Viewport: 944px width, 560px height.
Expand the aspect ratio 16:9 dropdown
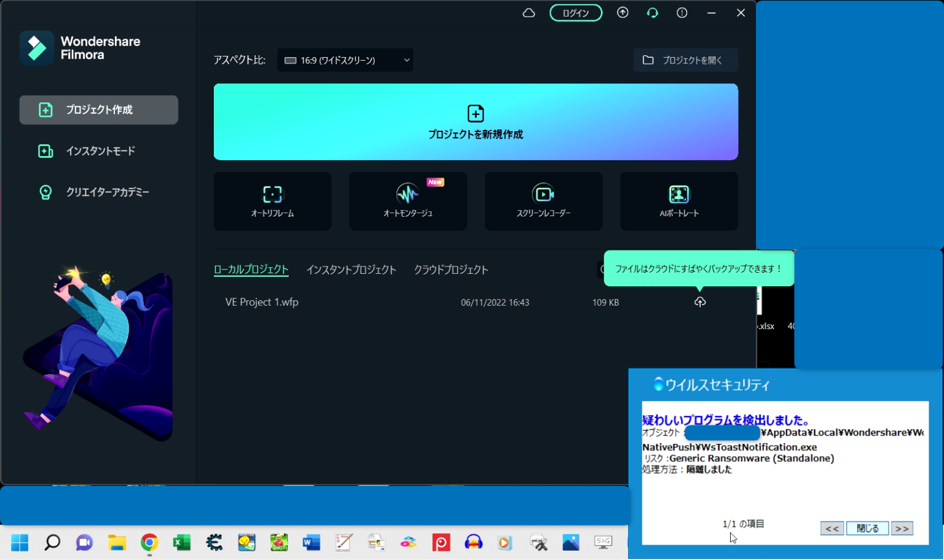345,60
